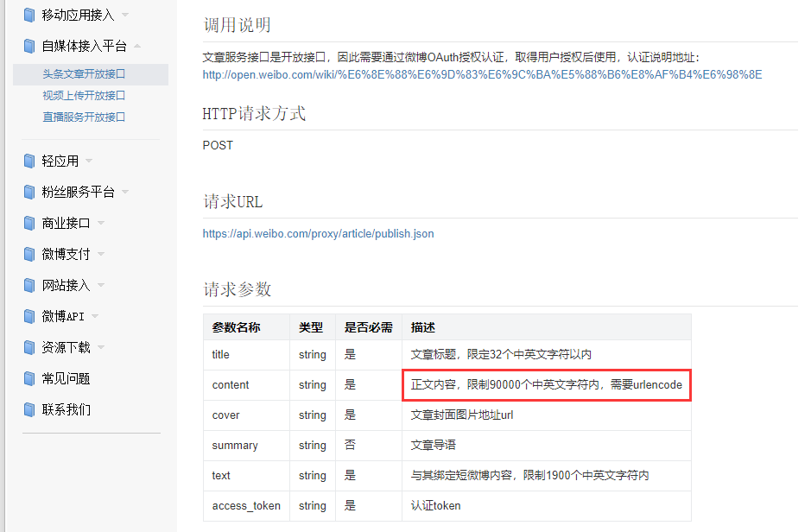Click the content parameter description cell

coord(548,385)
